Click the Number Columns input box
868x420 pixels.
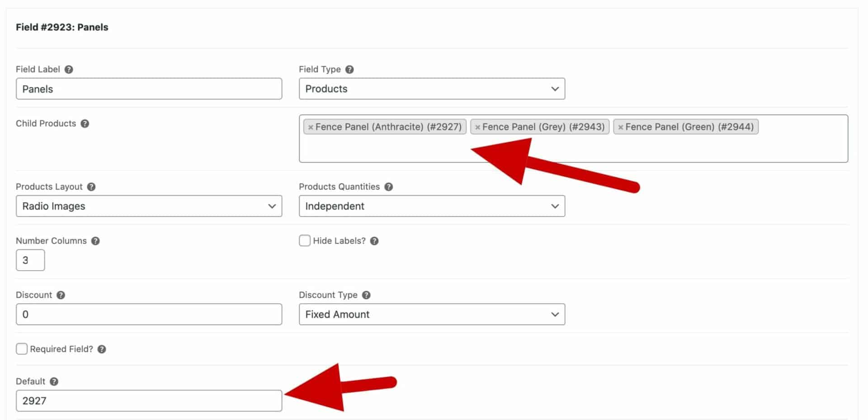coord(30,260)
